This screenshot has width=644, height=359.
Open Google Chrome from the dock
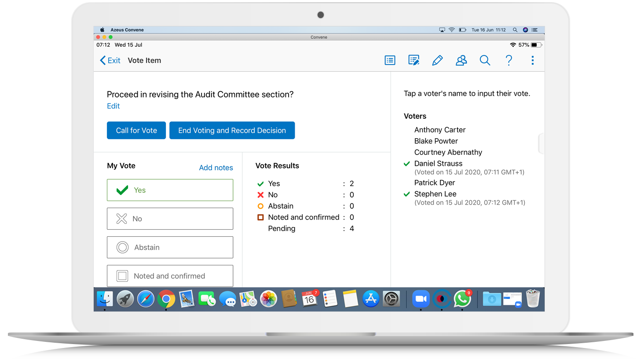click(x=166, y=299)
